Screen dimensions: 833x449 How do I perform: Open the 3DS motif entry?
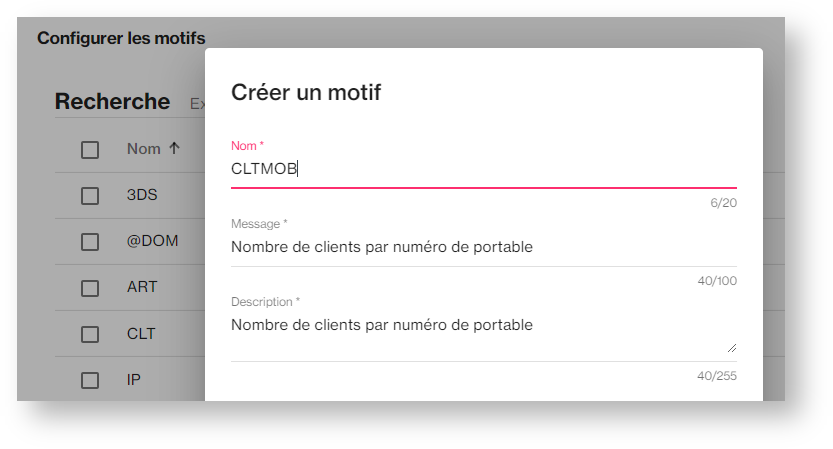[x=142, y=195]
